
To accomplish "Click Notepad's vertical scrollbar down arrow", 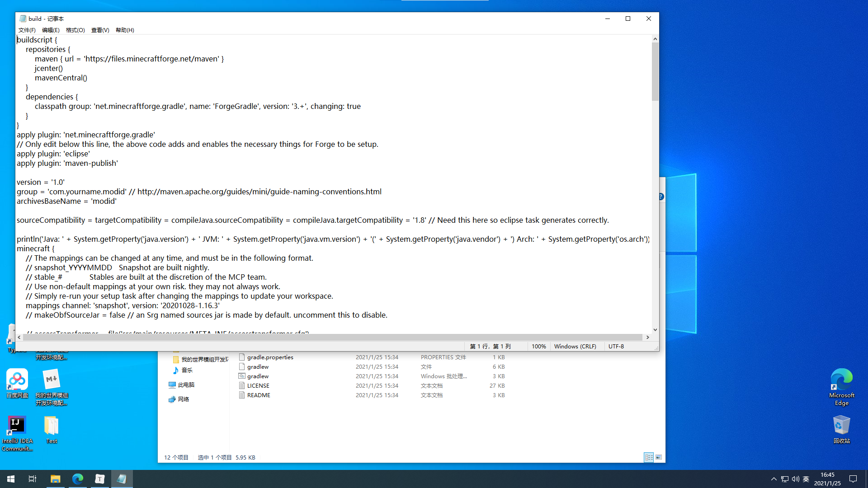I will (x=655, y=330).
